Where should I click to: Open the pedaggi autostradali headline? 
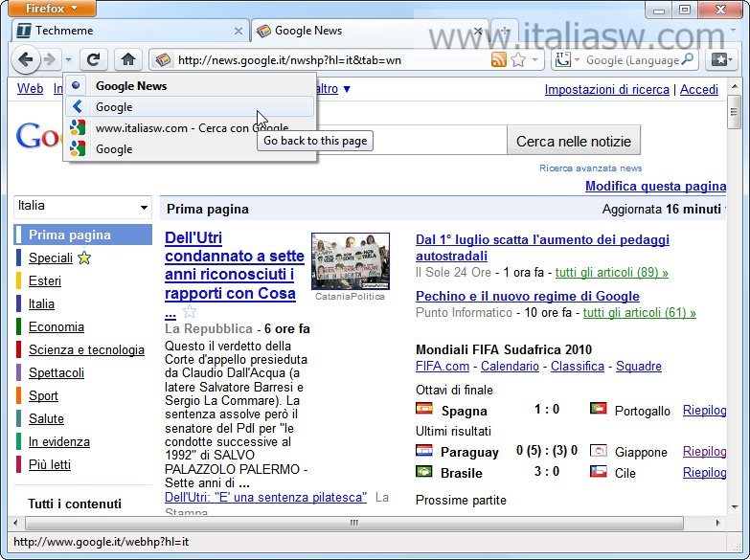(x=542, y=248)
